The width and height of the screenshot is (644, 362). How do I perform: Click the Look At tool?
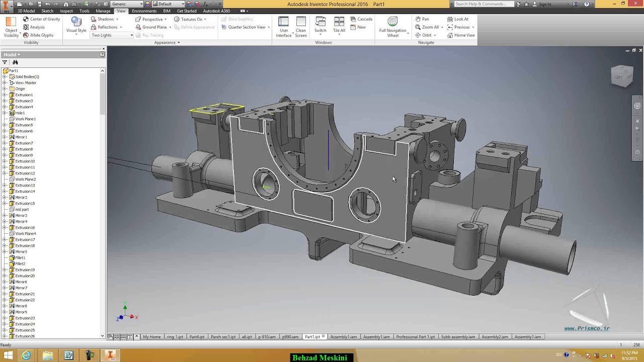click(458, 19)
